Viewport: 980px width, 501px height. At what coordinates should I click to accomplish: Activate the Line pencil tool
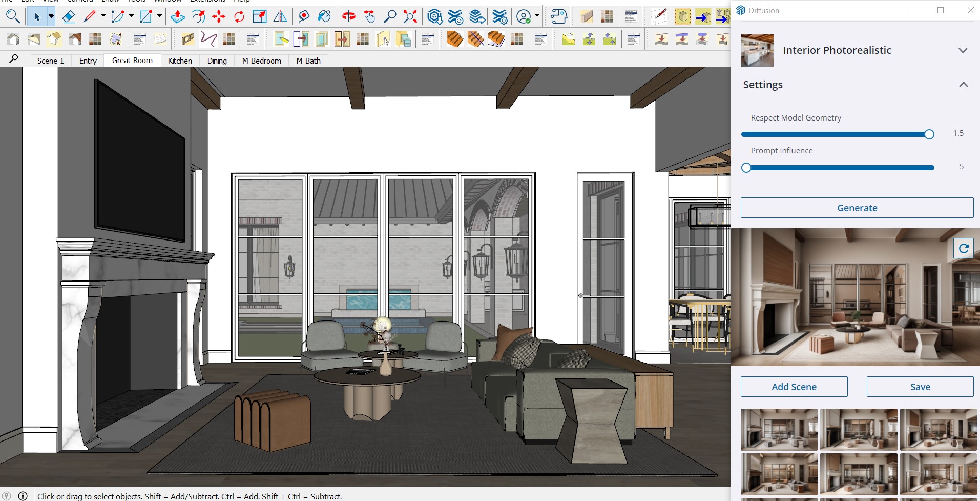pyautogui.click(x=90, y=17)
